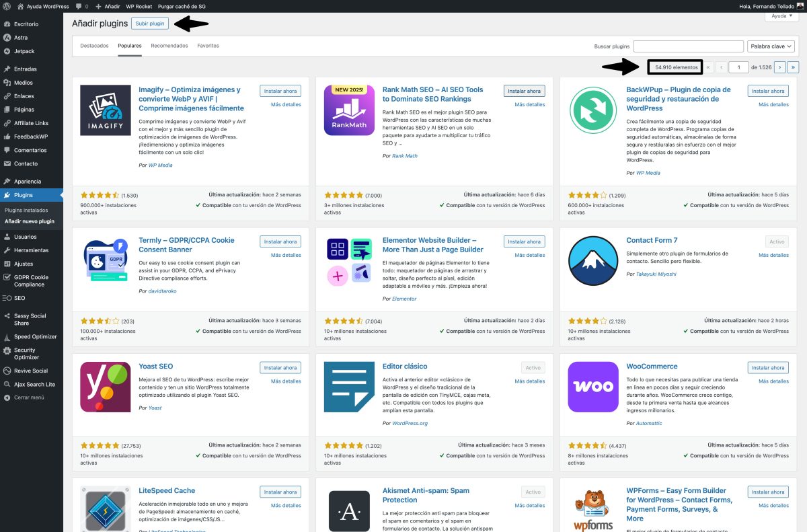Image resolution: width=807 pixels, height=532 pixels.
Task: Open the Hola, Fernando Tellado account menu
Action: pyautogui.click(x=770, y=6)
